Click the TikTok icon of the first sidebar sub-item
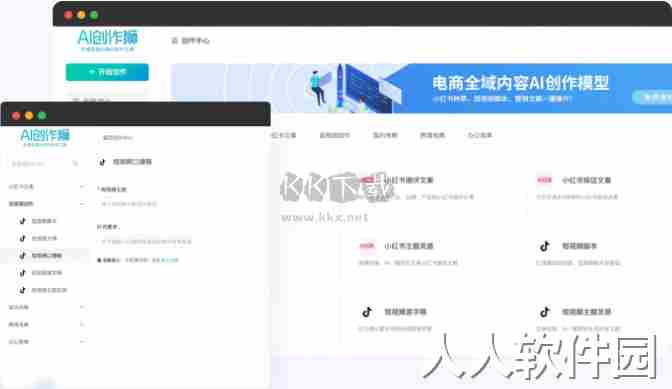The width and height of the screenshot is (672, 389). (22, 221)
